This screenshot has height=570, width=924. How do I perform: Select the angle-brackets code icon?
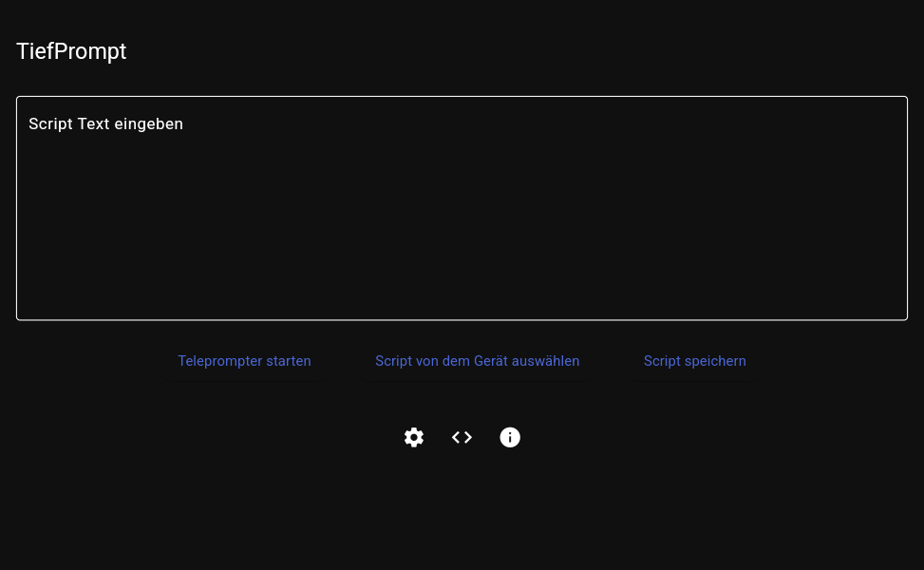[462, 437]
